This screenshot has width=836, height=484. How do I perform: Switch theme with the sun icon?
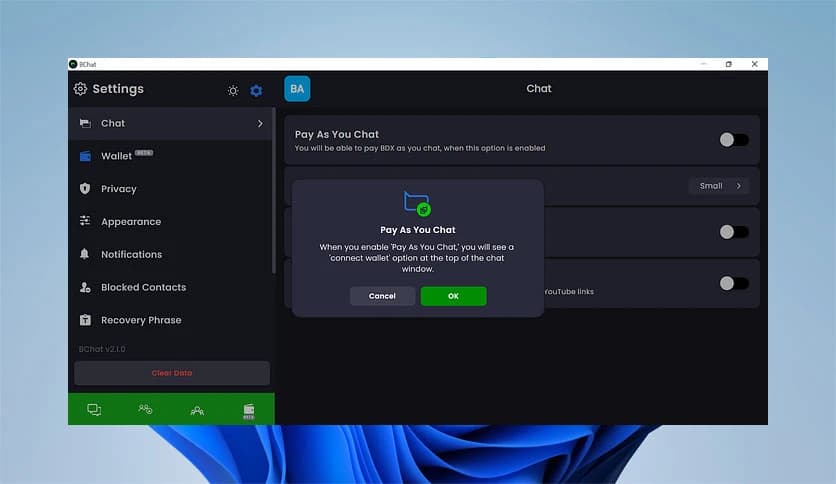pos(233,91)
